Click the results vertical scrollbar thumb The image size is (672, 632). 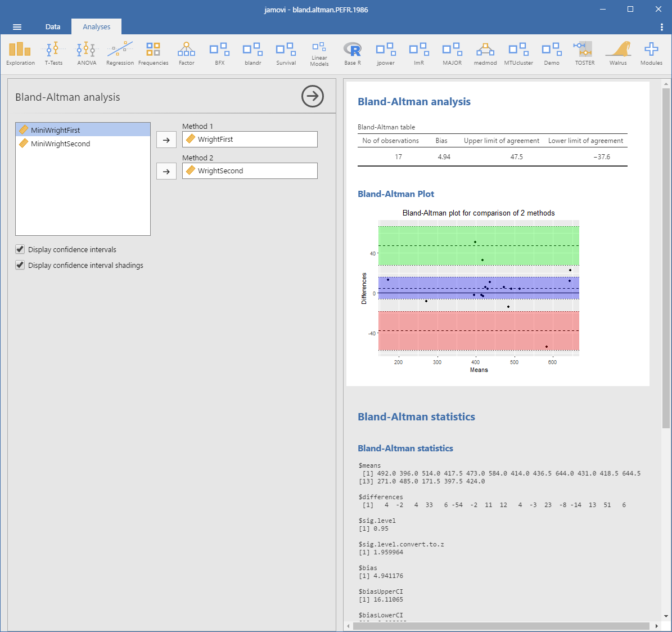[x=666, y=258]
